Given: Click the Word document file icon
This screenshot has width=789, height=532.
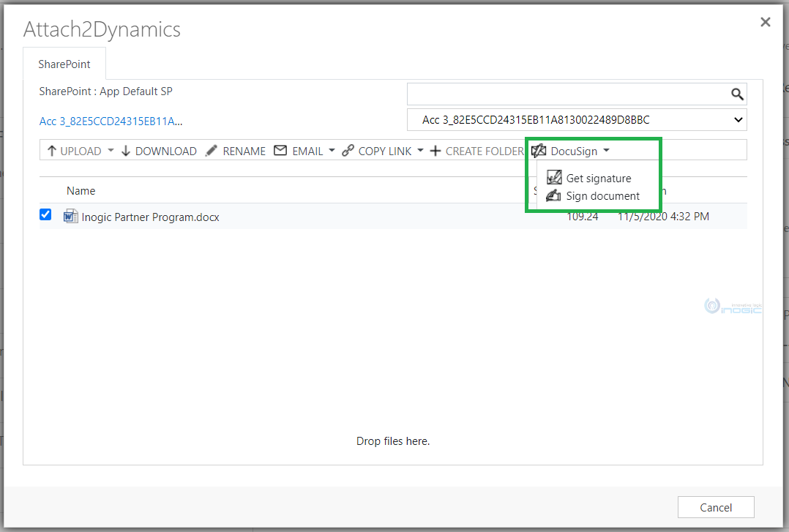Looking at the screenshot, I should [x=70, y=217].
